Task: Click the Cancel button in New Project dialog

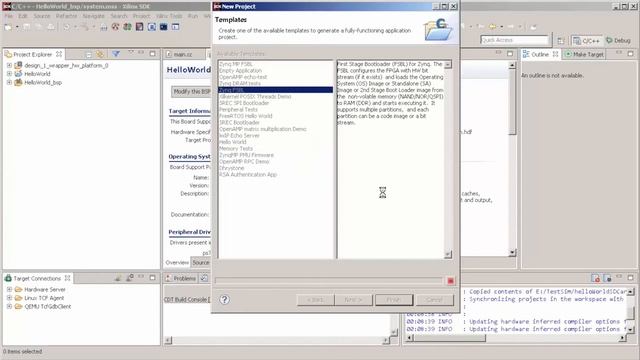Action: (434, 300)
